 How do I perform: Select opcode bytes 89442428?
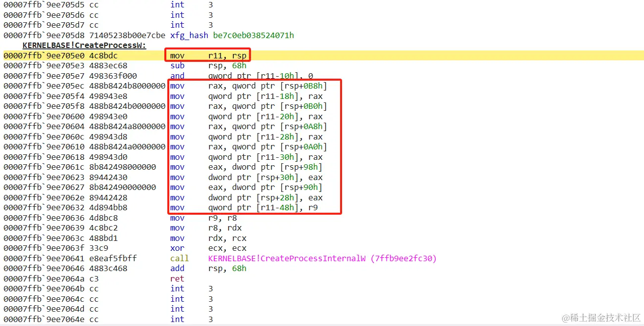(x=108, y=197)
